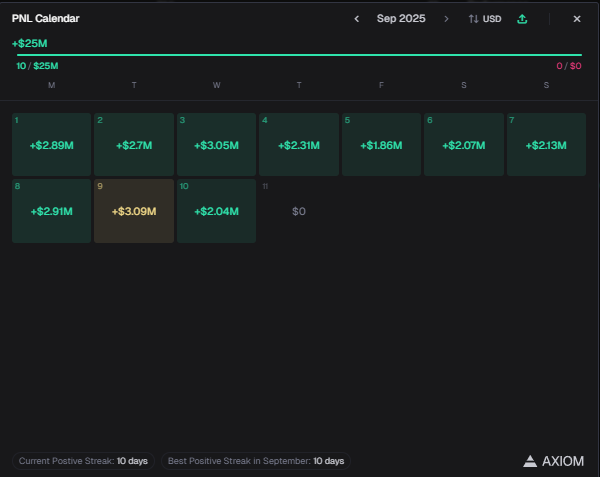Screen dimensions: 600x477
Task: Go to the next month with right chevron
Action: 446,19
